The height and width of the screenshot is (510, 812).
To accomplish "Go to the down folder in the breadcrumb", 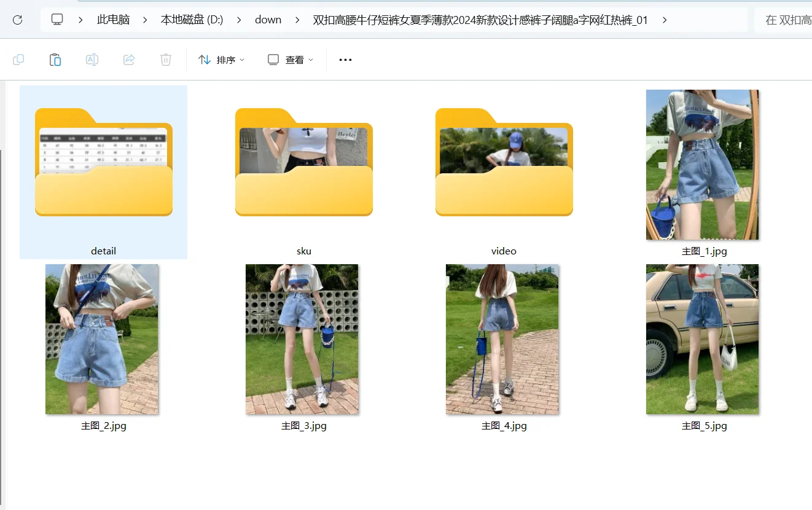I will pos(268,19).
